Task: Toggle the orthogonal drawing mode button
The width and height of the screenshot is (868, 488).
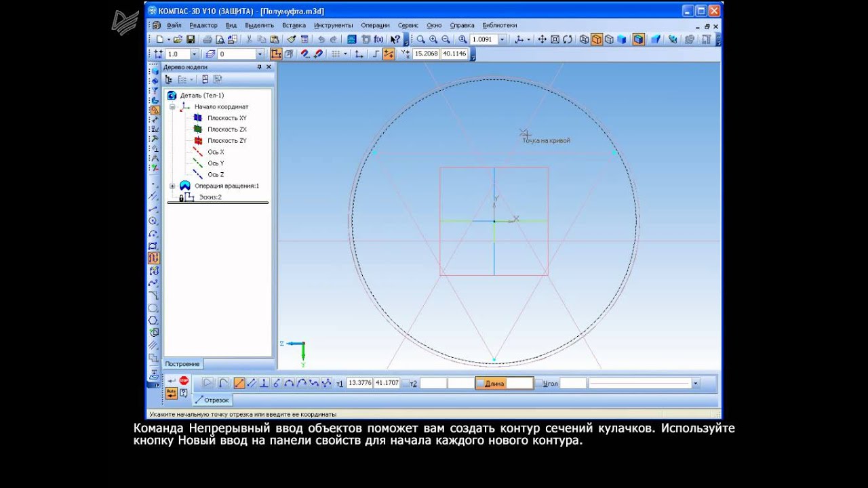Action: pyautogui.click(x=376, y=54)
